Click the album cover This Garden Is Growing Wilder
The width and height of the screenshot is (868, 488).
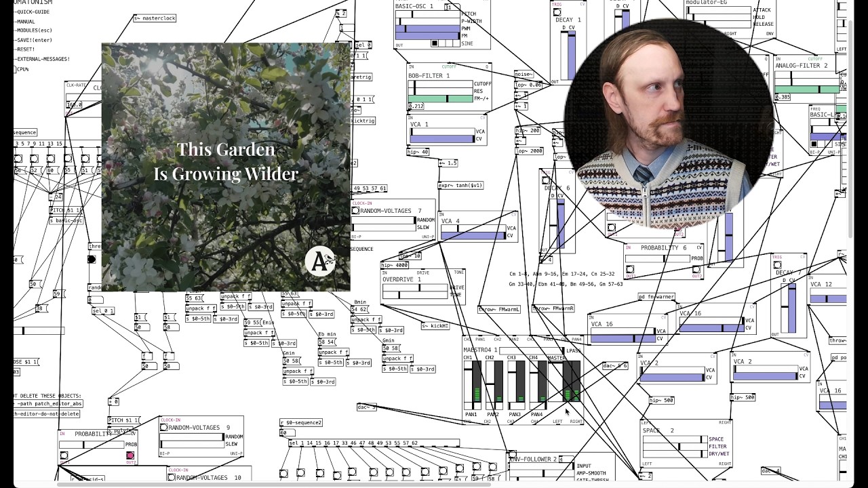226,167
